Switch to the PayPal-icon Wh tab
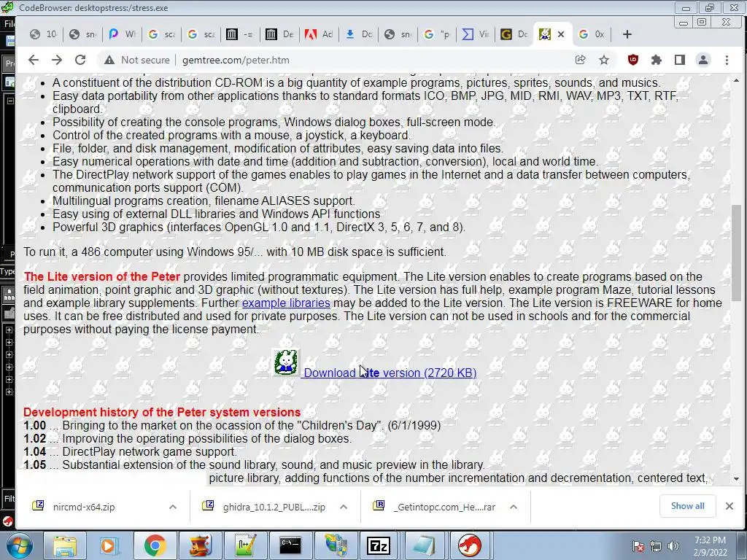 pyautogui.click(x=123, y=34)
